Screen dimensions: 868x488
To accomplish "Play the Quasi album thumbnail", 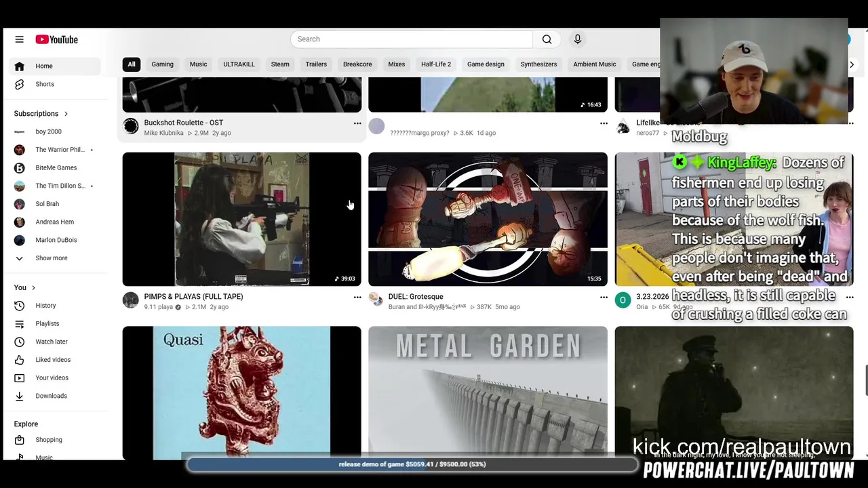I will (x=242, y=393).
